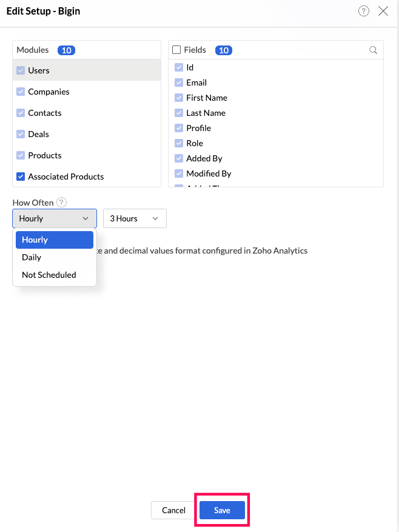
Task: Uncheck the Email field checkbox
Action: [x=179, y=82]
